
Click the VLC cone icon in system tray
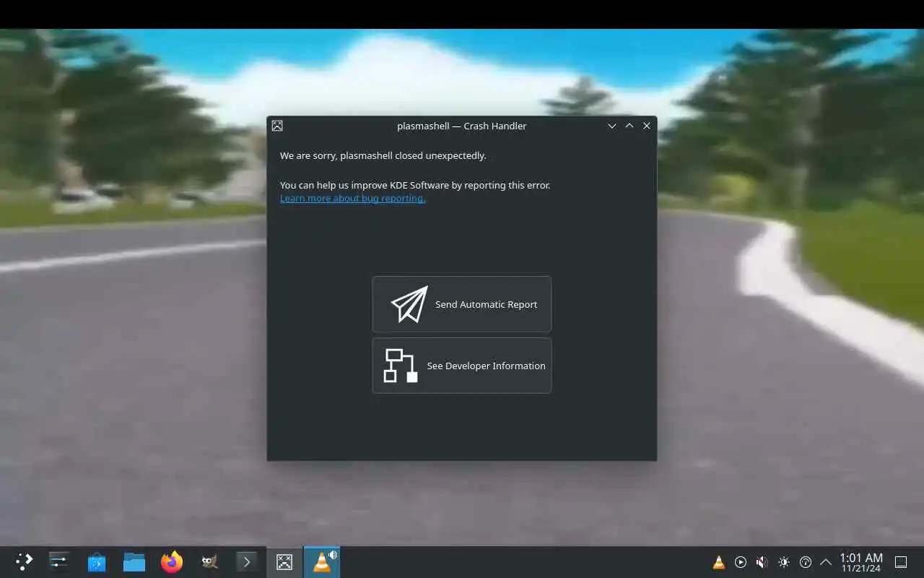[719, 562]
